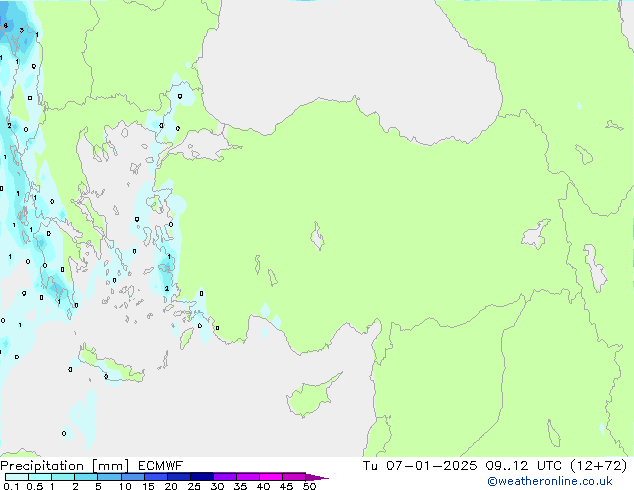This screenshot has width=634, height=490.
Task: Pick the 10–15 mm legend swatch
Action: click(133, 477)
